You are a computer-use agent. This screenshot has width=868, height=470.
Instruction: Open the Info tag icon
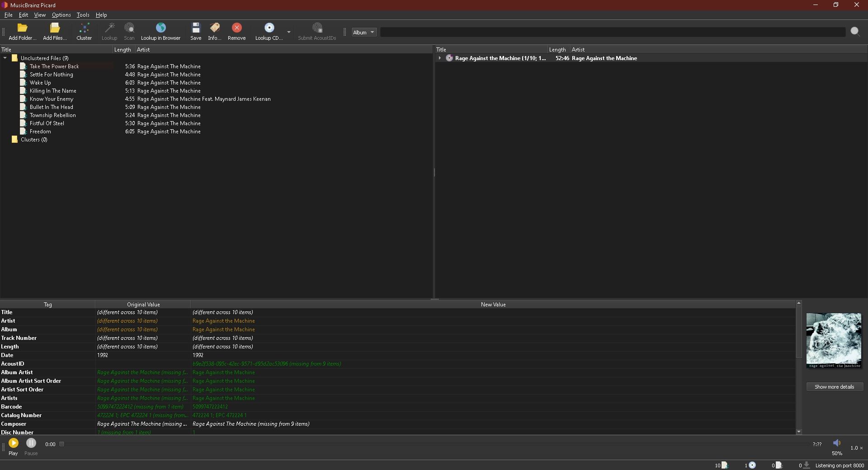click(x=214, y=28)
